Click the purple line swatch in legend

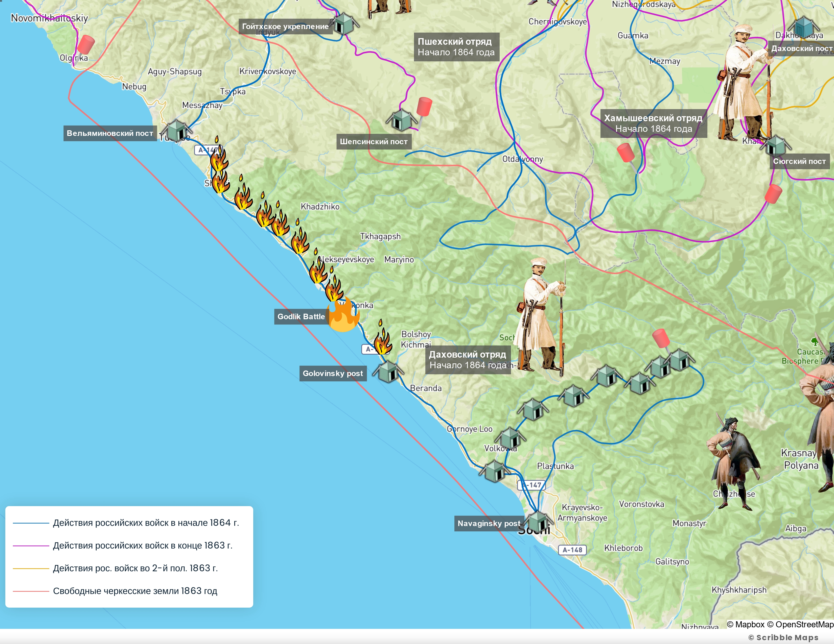click(x=31, y=546)
